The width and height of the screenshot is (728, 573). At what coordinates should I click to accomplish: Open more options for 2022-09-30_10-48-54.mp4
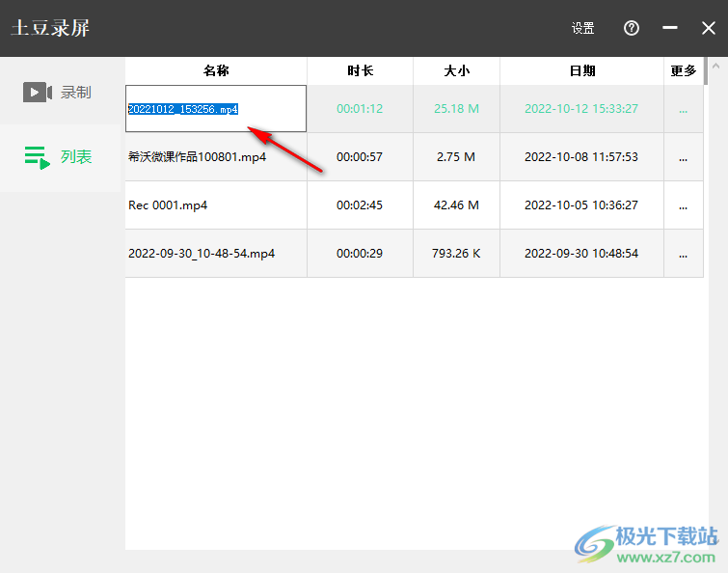pos(683,254)
